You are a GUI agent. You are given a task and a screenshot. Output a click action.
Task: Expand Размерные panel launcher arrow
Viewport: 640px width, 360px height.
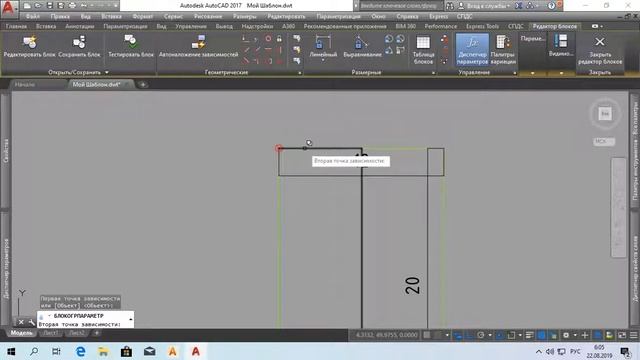[433, 73]
